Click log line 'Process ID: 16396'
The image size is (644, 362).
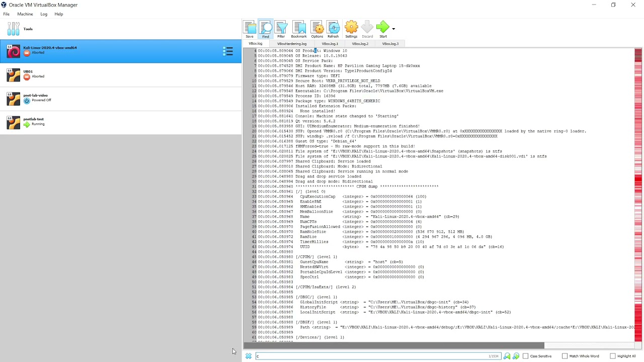click(315, 96)
